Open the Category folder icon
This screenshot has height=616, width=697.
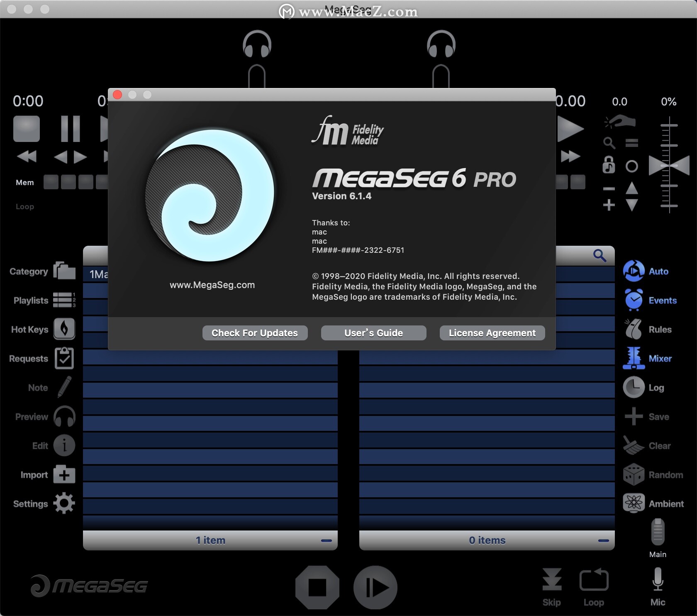click(64, 271)
